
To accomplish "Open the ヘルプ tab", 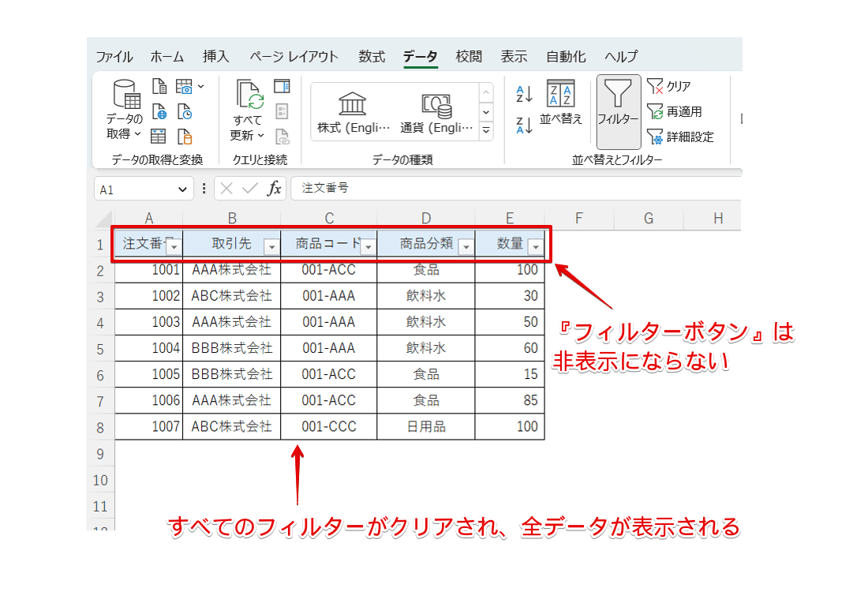I will (620, 57).
